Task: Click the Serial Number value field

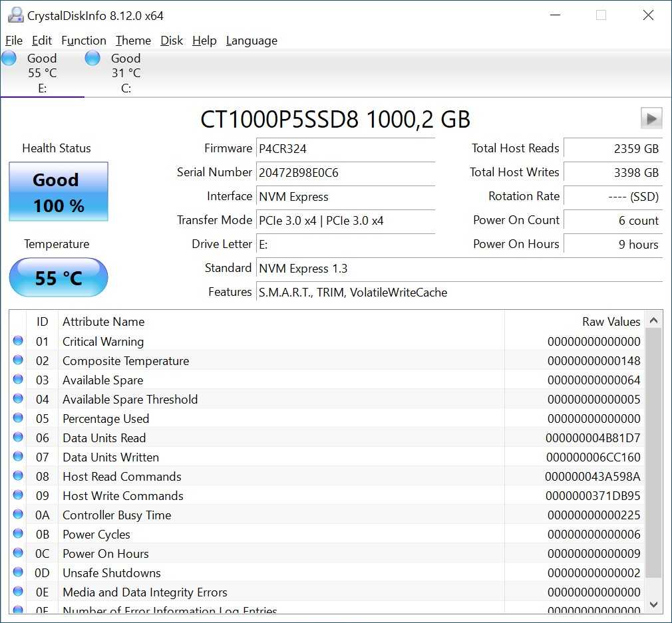Action: coord(345,173)
